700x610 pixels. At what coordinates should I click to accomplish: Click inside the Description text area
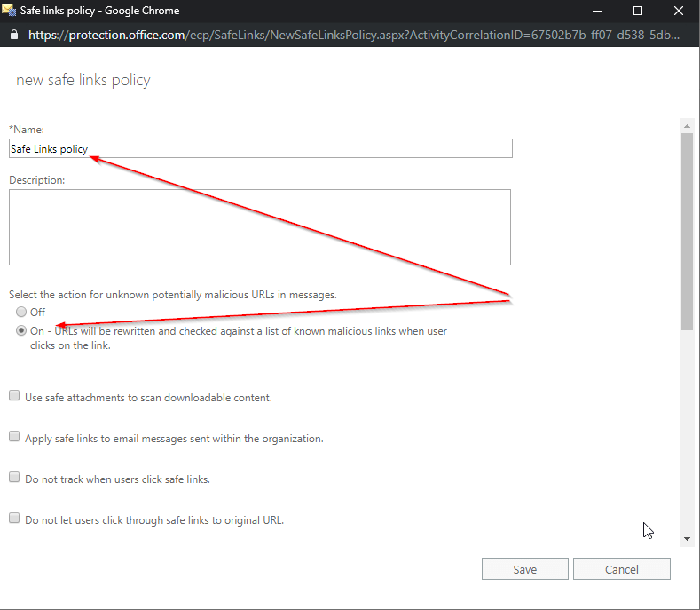(260, 226)
